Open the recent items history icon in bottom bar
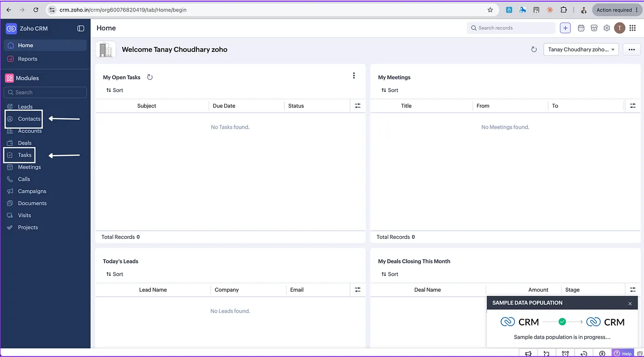 584,353
